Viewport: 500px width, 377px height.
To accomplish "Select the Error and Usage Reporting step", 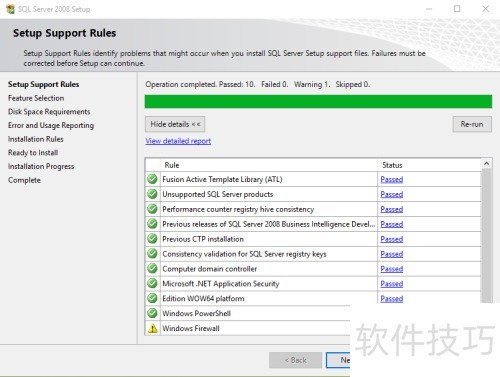I will [x=51, y=125].
